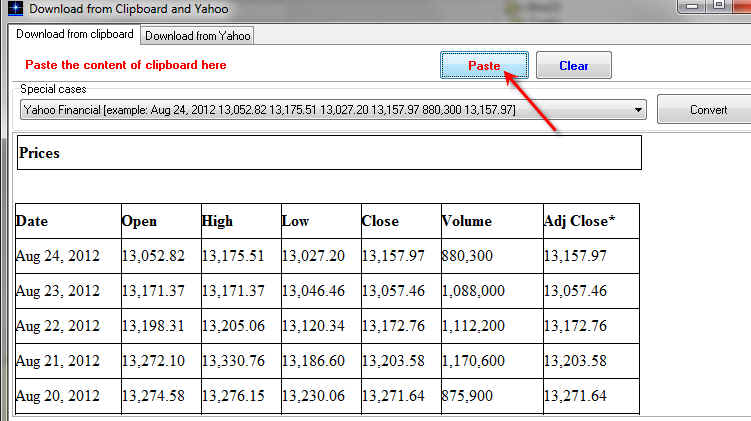The height and width of the screenshot is (421, 751).
Task: Select the Low column header cell
Action: tap(319, 221)
